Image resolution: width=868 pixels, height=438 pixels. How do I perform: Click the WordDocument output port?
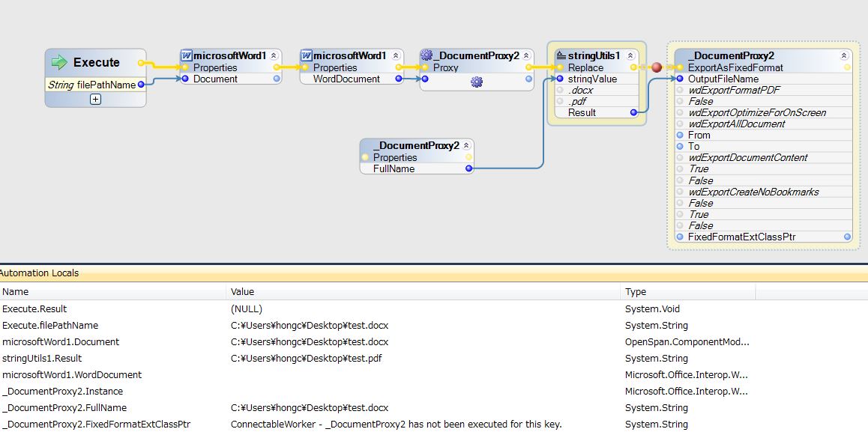pos(399,79)
